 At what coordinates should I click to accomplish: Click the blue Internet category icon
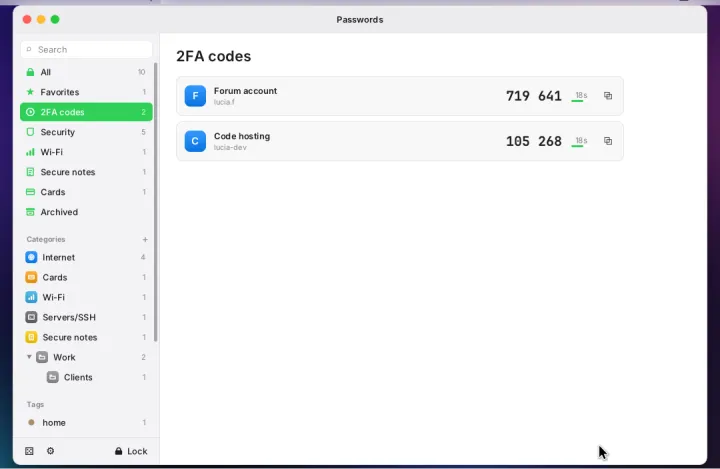[31, 257]
